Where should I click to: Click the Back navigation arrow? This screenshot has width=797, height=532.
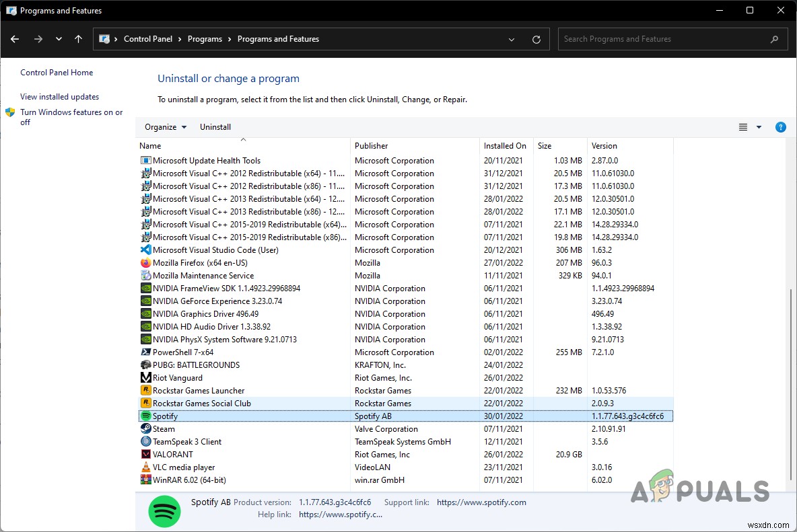click(15, 39)
